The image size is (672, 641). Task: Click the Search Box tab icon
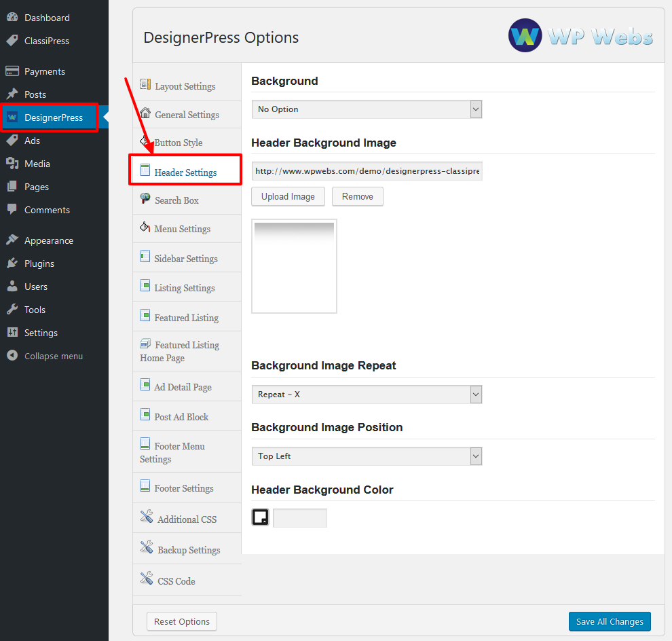[145, 198]
